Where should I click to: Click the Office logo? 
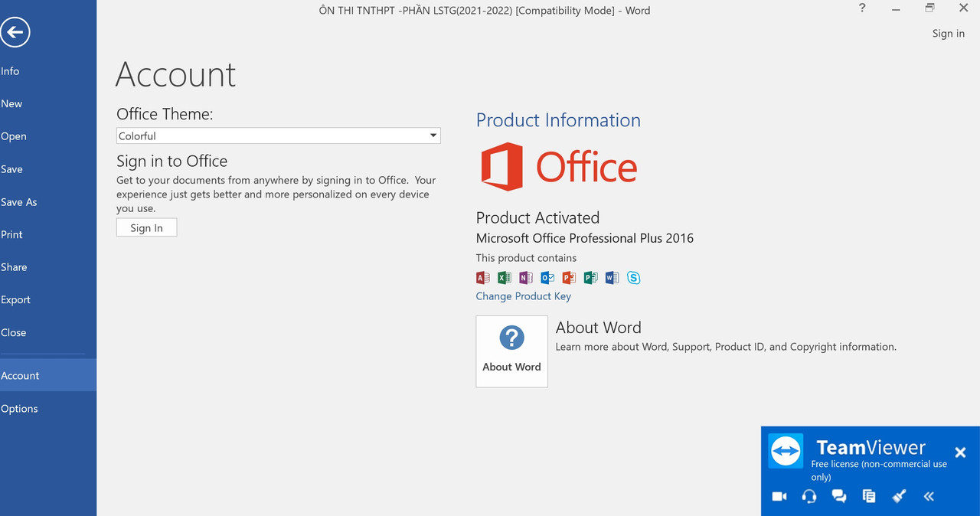pos(559,167)
